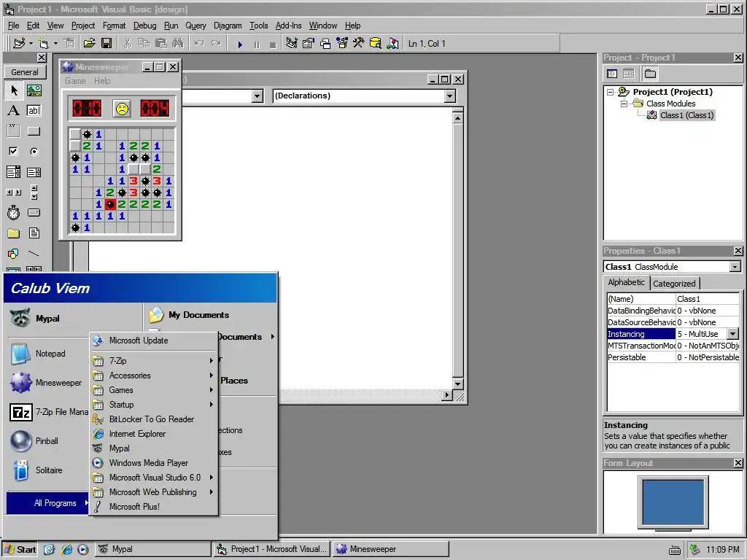The height and width of the screenshot is (560, 747).
Task: Open the Properties Window toolbar icon
Action: [x=309, y=44]
